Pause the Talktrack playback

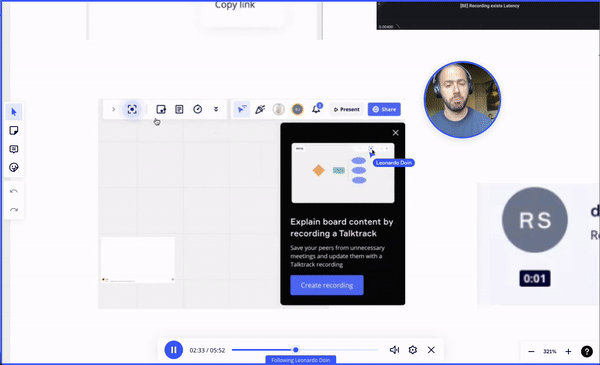(174, 350)
